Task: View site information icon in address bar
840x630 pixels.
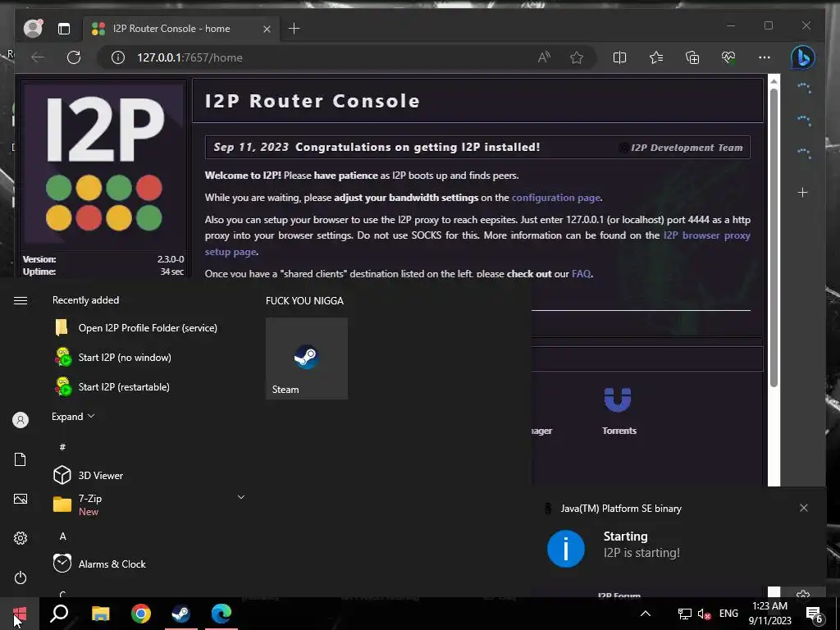Action: click(x=118, y=57)
